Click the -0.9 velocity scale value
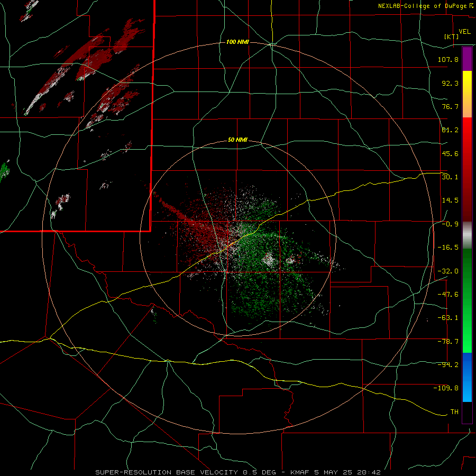Image resolution: width=476 pixels, height=476 pixels. (x=450, y=224)
